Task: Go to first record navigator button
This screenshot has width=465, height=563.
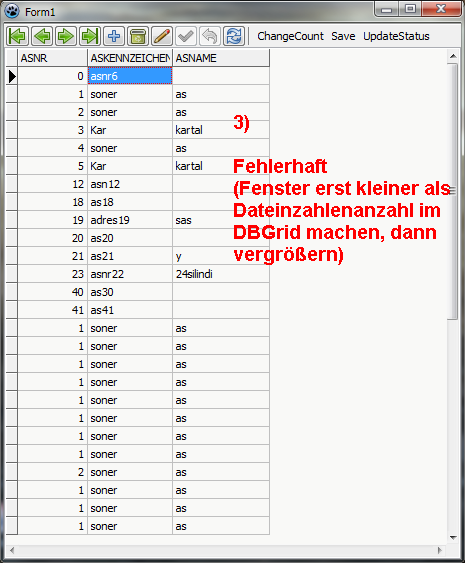Action: tap(17, 36)
